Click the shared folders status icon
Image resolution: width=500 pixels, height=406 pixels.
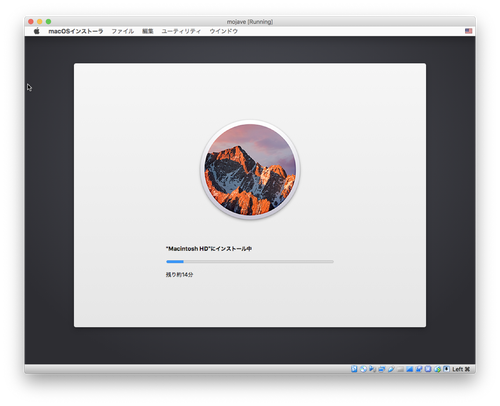point(400,369)
